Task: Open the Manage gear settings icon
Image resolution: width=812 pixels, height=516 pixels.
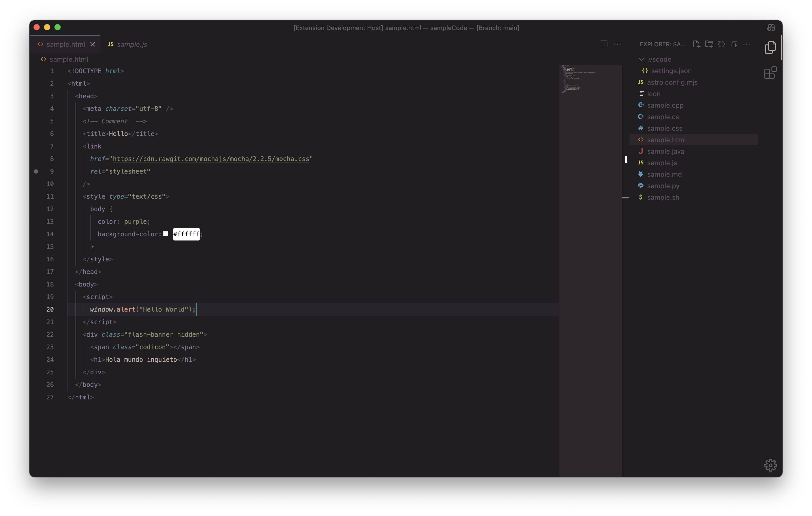Action: pos(770,465)
